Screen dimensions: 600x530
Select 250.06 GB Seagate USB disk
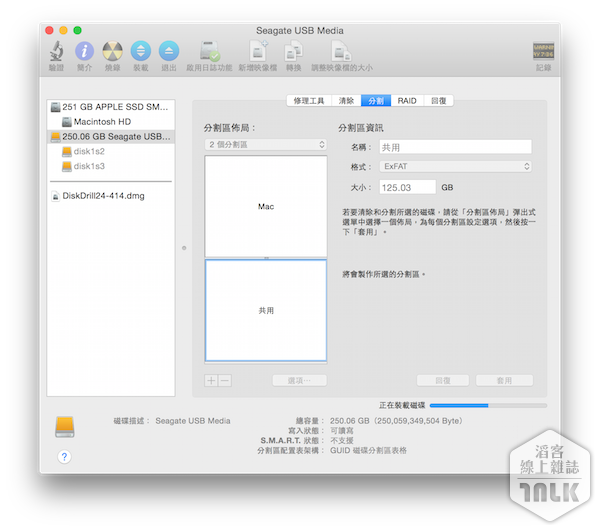tap(111, 137)
